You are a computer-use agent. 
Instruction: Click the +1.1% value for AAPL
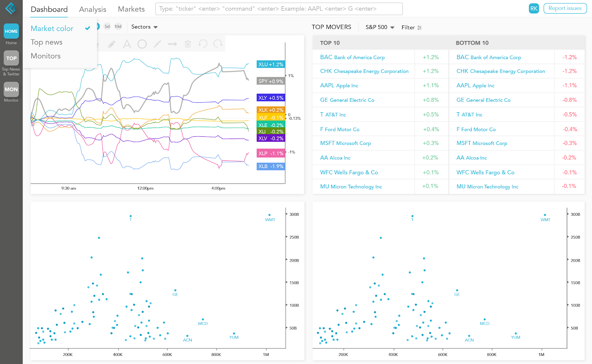[x=431, y=85]
